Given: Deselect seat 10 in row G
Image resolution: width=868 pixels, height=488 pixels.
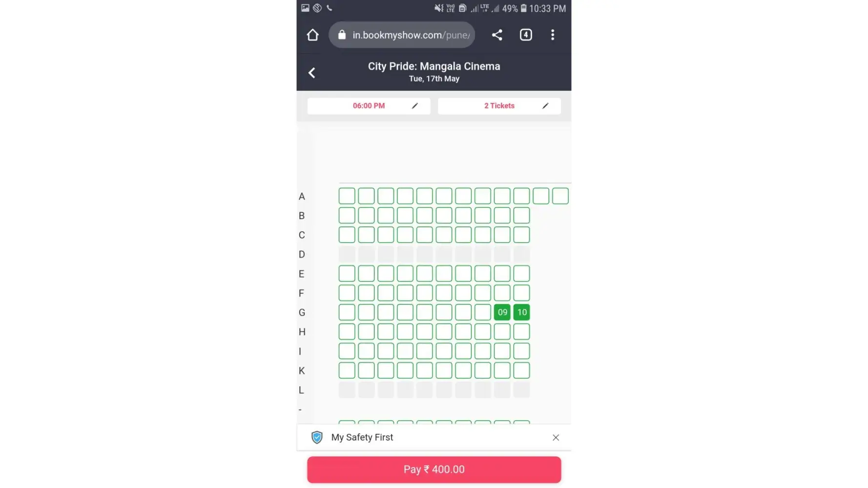Looking at the screenshot, I should tap(521, 312).
